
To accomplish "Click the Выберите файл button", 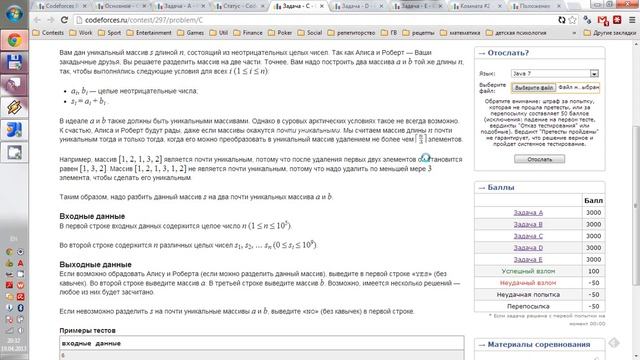I will click(x=533, y=88).
